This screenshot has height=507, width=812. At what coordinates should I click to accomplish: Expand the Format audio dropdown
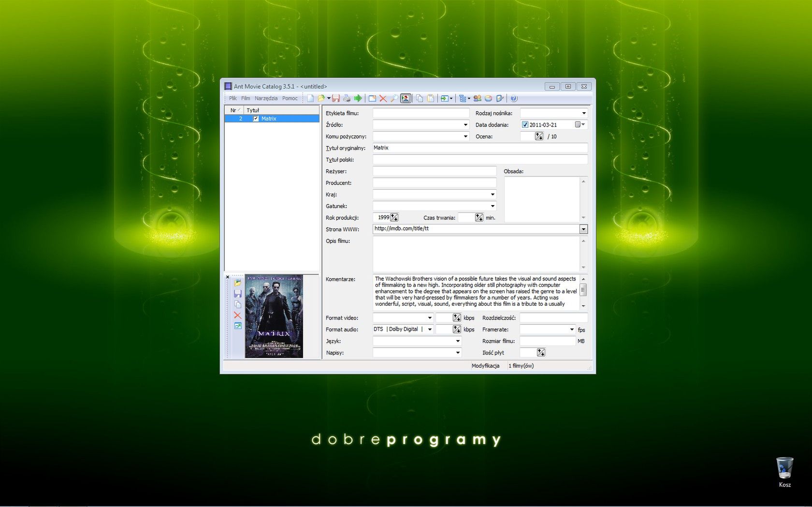tap(430, 329)
